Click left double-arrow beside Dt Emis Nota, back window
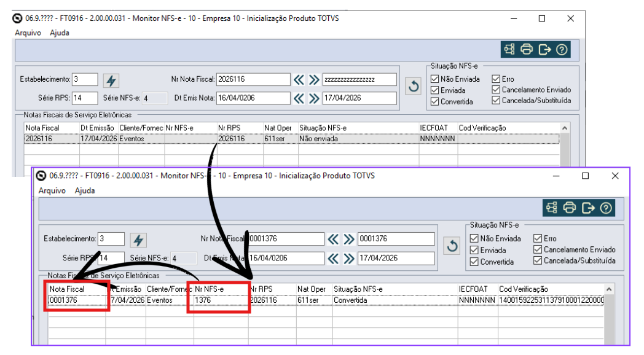Viewport: 644px width, 355px height. (299, 98)
